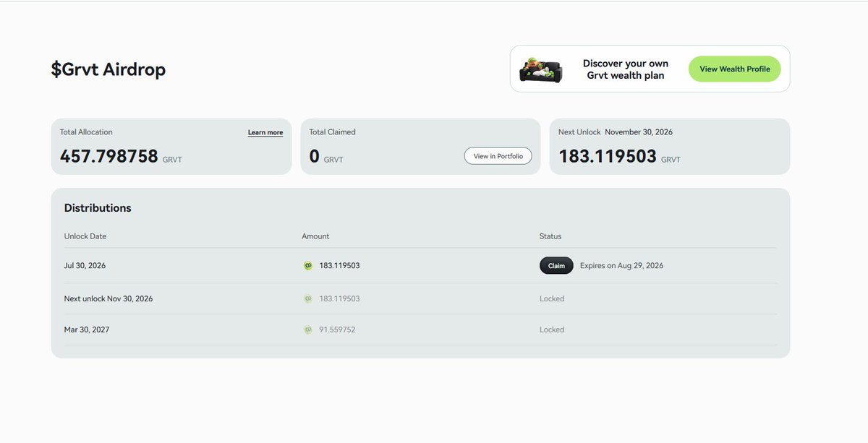Click the couch illustration in wealth plan banner
This screenshot has height=443, width=868.
[x=541, y=69]
